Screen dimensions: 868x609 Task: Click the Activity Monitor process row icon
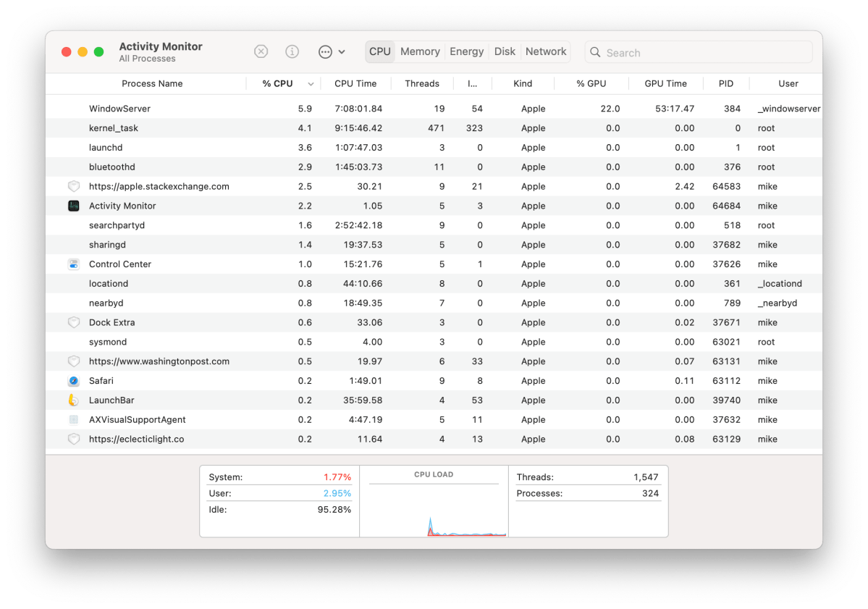[73, 206]
